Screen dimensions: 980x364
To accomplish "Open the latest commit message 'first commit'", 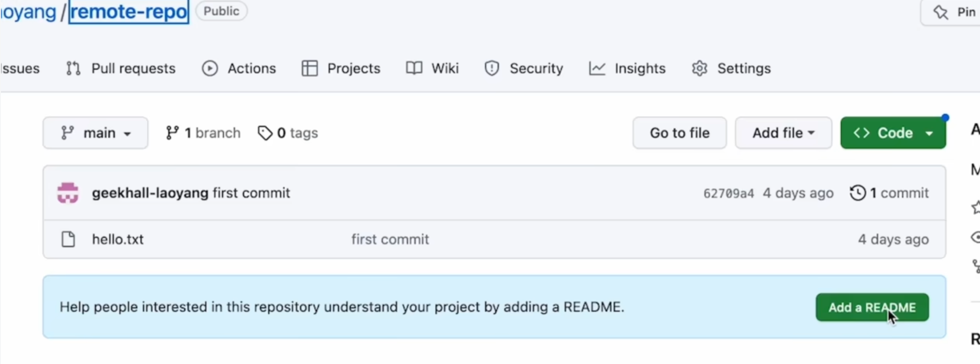I will [251, 193].
